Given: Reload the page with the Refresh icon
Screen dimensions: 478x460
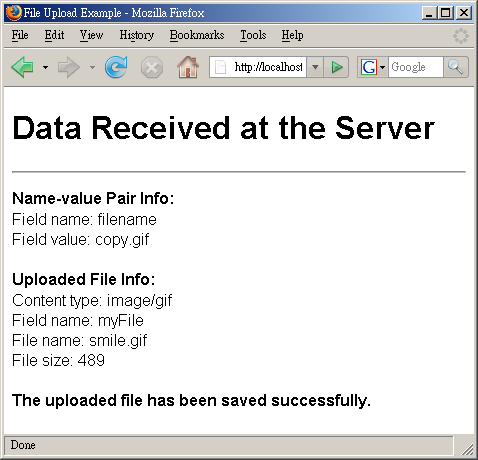Looking at the screenshot, I should tap(116, 67).
